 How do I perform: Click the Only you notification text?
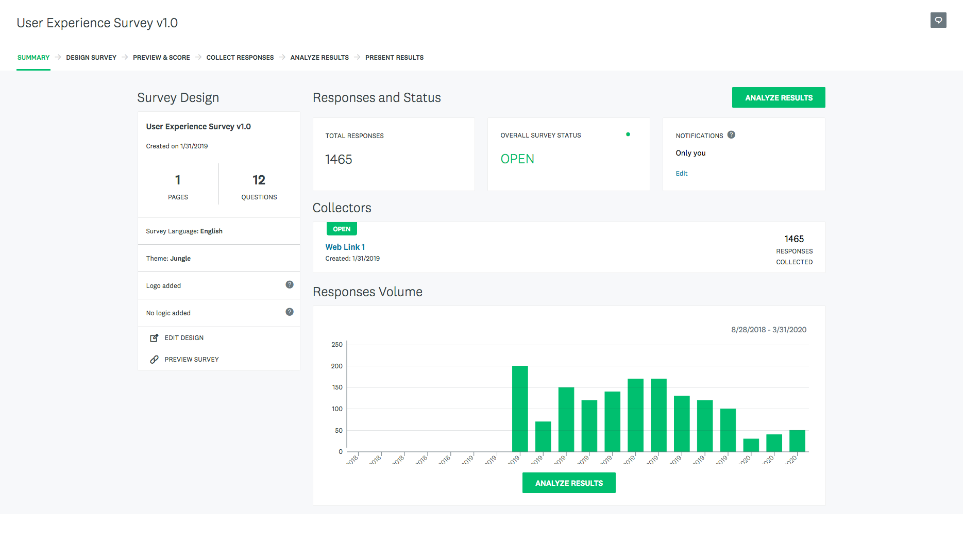690,153
